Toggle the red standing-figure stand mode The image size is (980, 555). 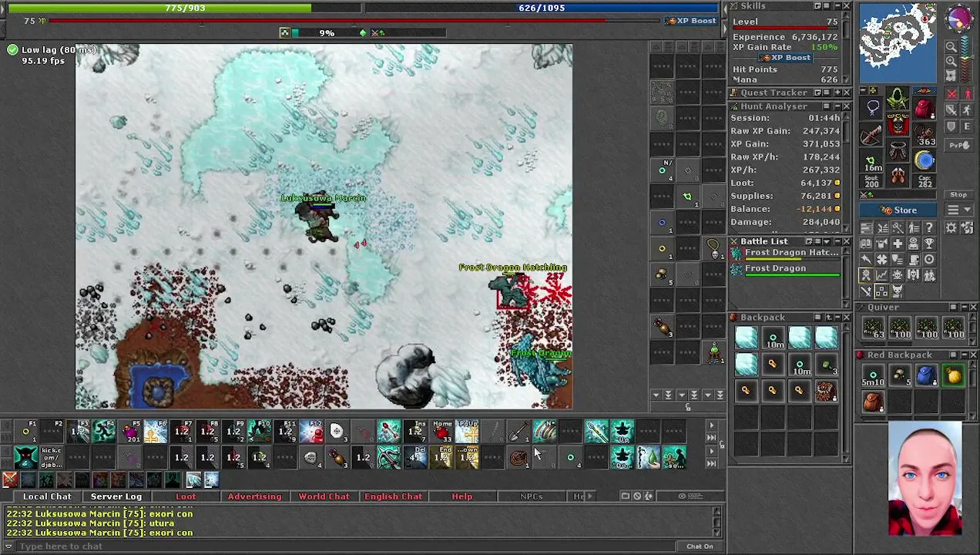[x=966, y=93]
